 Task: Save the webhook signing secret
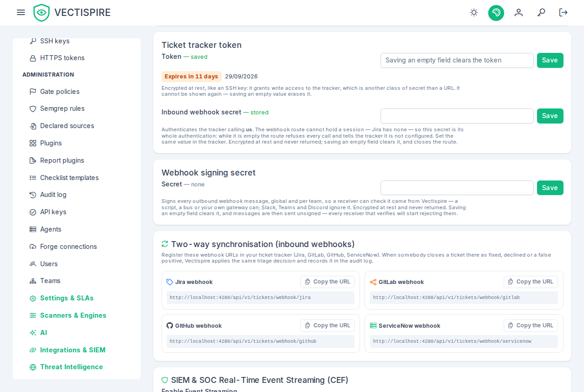[x=550, y=188]
